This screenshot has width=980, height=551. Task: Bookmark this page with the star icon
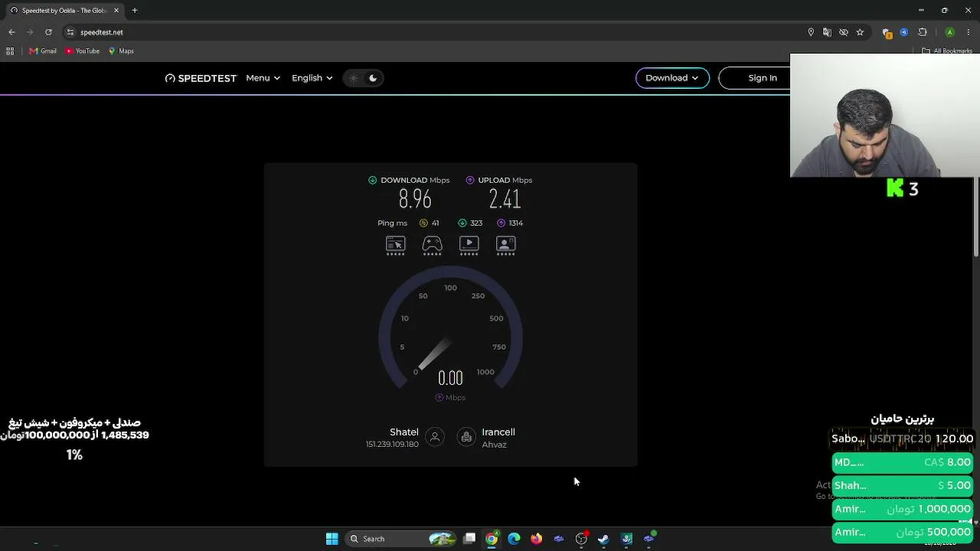(x=860, y=32)
